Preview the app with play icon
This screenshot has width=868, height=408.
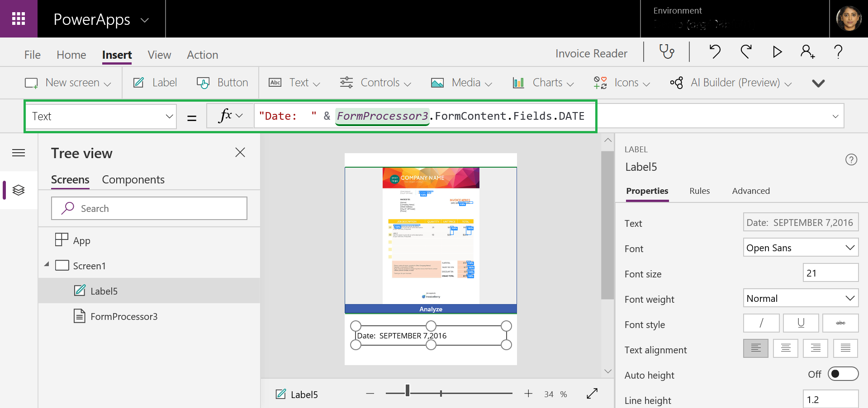[777, 52]
